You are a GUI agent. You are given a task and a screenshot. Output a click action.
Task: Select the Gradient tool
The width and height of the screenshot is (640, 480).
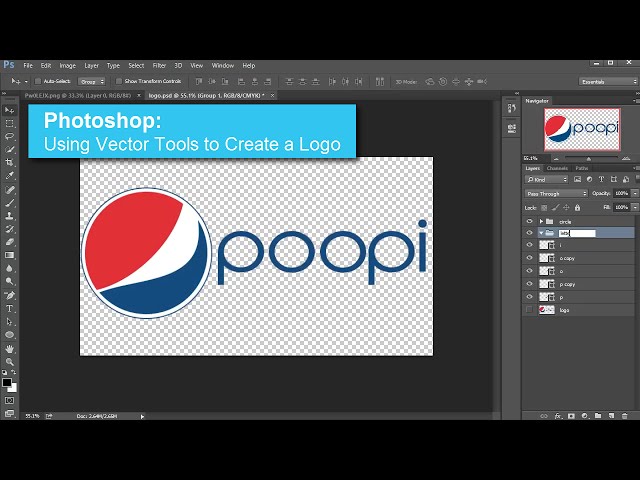click(x=9, y=255)
